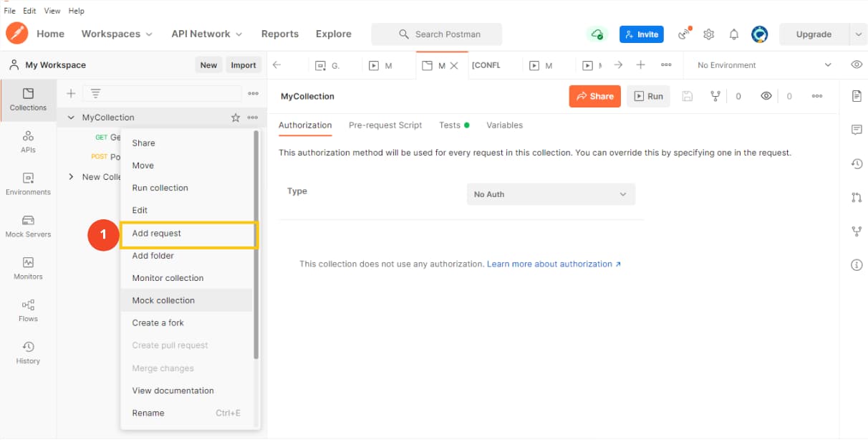Open the Flows sidebar icon
The image size is (868, 440).
click(x=28, y=310)
